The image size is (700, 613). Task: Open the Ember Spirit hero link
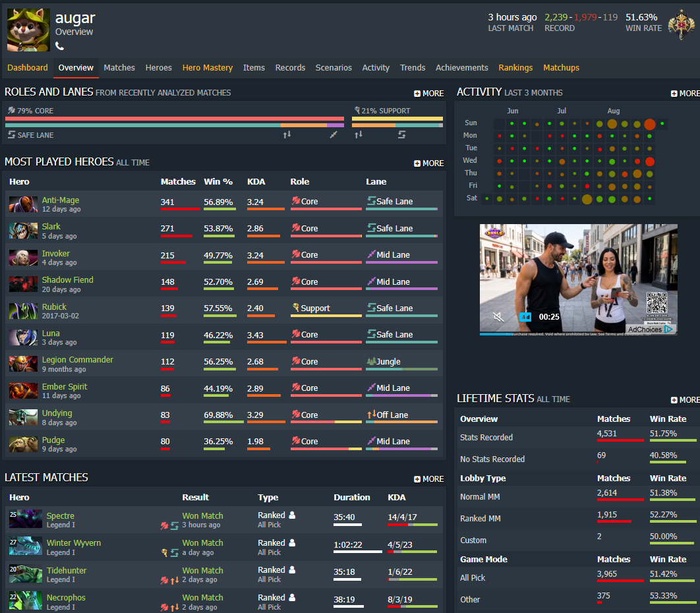(x=65, y=387)
